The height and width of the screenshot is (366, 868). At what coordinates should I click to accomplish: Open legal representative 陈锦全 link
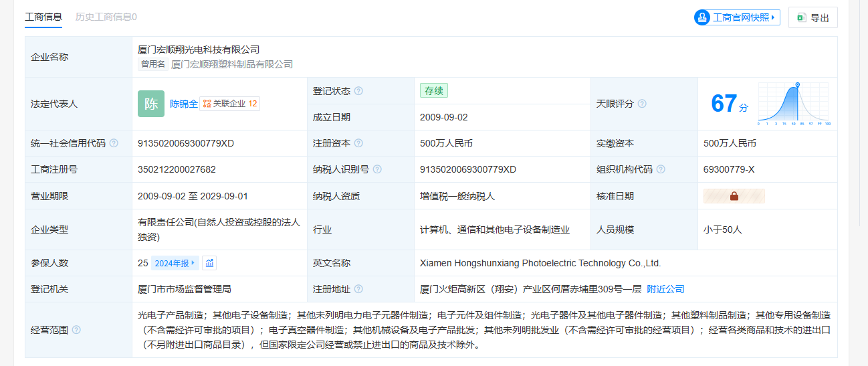(184, 104)
